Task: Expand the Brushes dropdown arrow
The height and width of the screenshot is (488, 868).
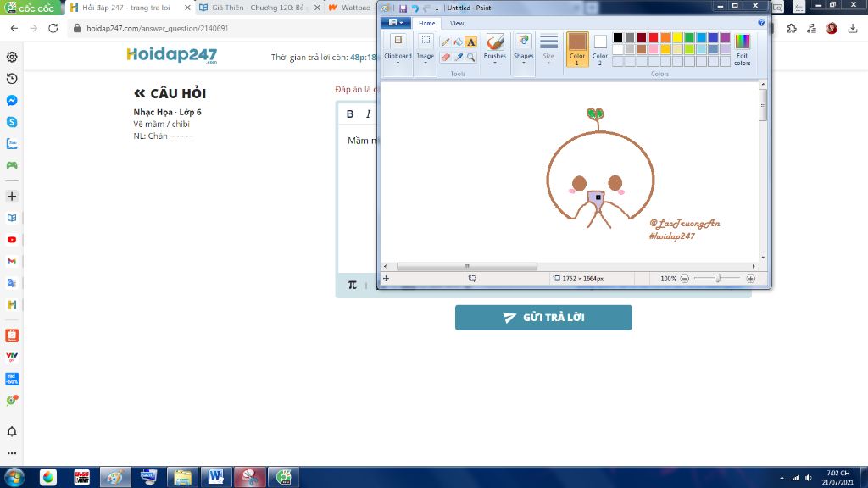Action: coord(495,63)
